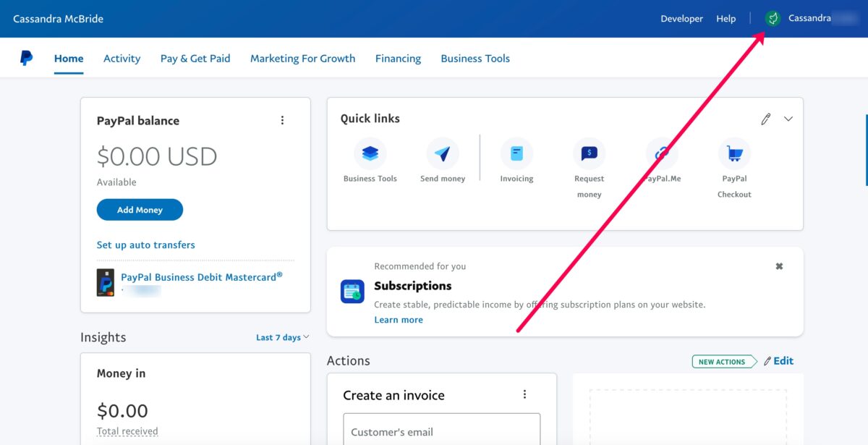Dismiss the Subscriptions recommendation
The image size is (868, 445).
[x=779, y=266]
